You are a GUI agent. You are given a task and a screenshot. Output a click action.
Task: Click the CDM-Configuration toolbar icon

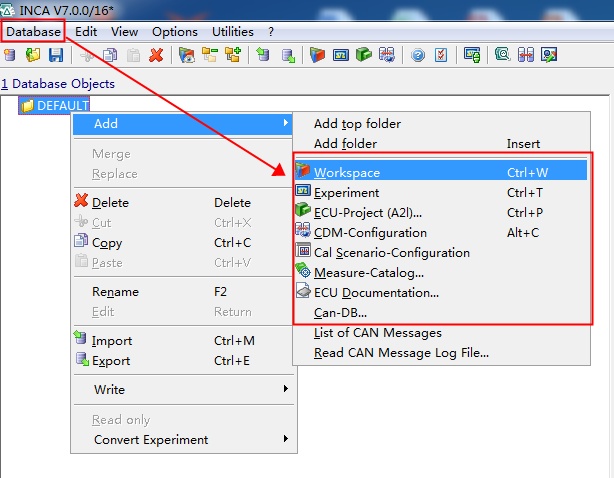pos(387,55)
